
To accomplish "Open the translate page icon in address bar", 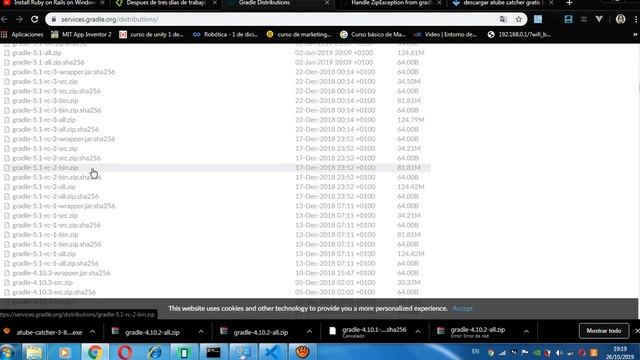I will 503,19.
